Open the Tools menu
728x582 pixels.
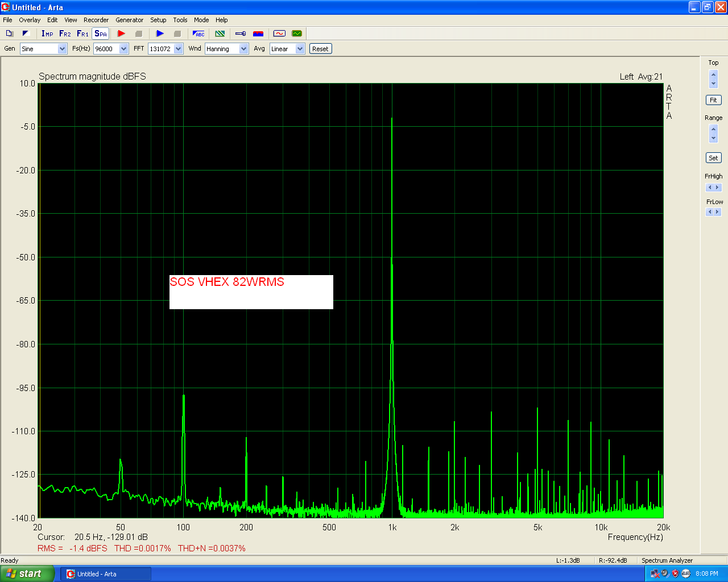pyautogui.click(x=180, y=20)
